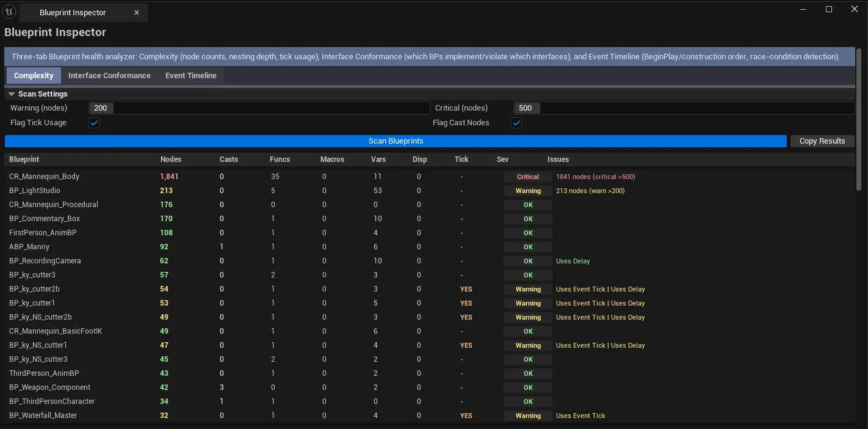Select the BP_ky_cutter2b entry

point(430,289)
